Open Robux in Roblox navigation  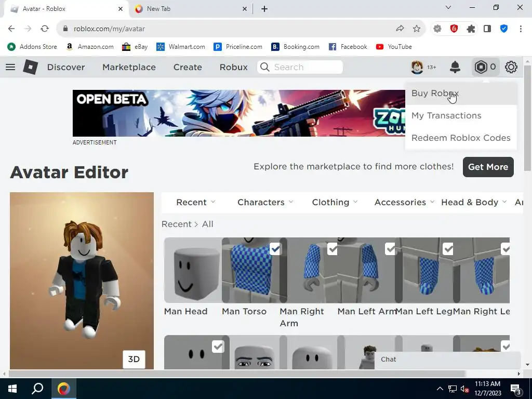click(233, 67)
